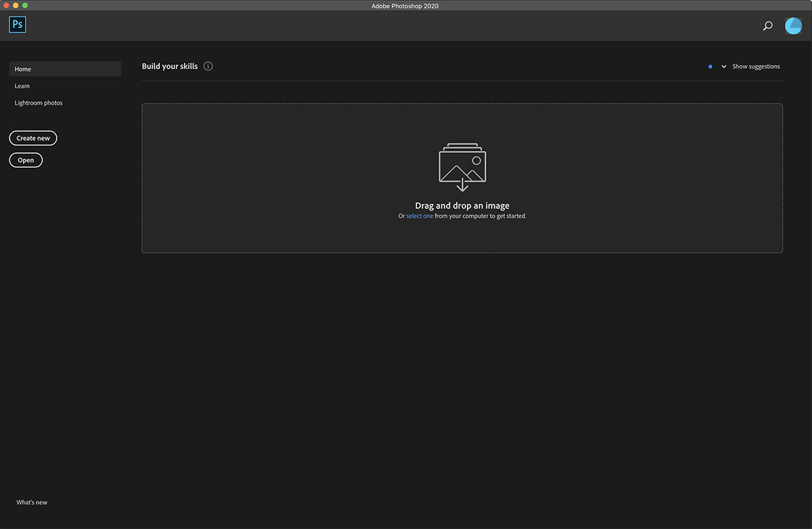Click the Adobe Photoshop 2020 window title

point(405,5)
